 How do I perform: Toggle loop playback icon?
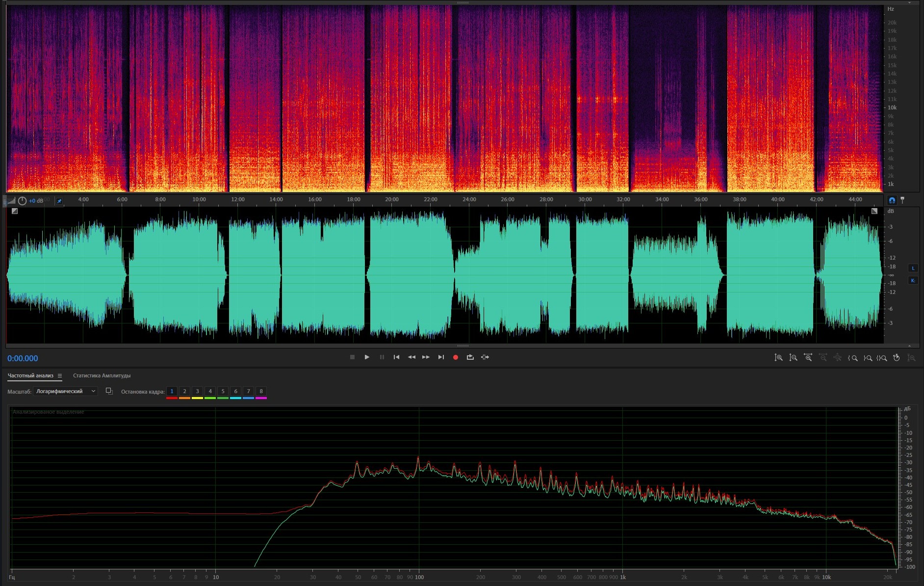click(470, 357)
